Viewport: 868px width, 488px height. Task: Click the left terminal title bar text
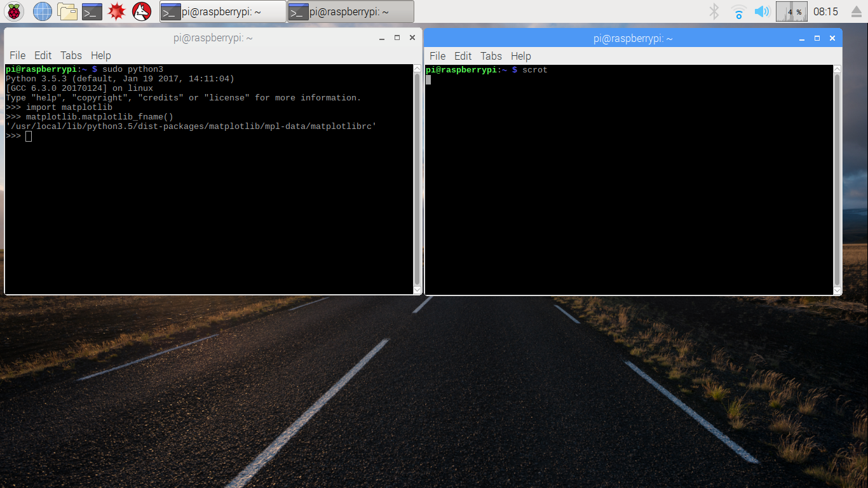tap(214, 38)
